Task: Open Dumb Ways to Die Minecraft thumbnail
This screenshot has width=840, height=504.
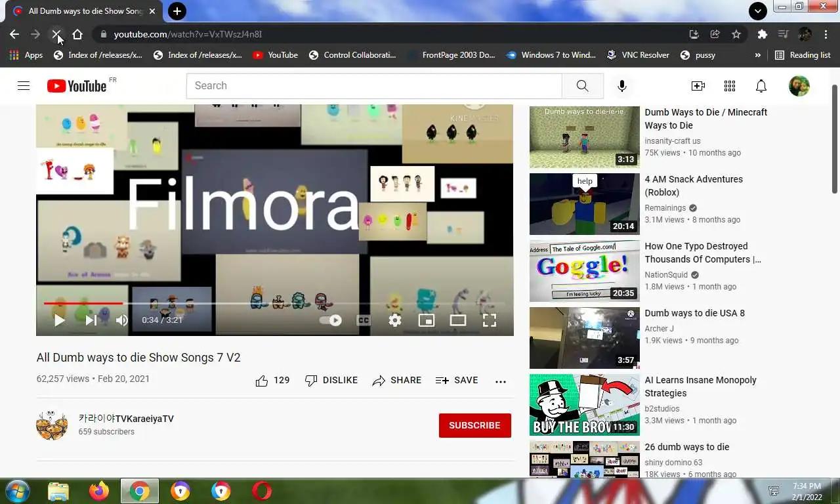Action: click(584, 137)
